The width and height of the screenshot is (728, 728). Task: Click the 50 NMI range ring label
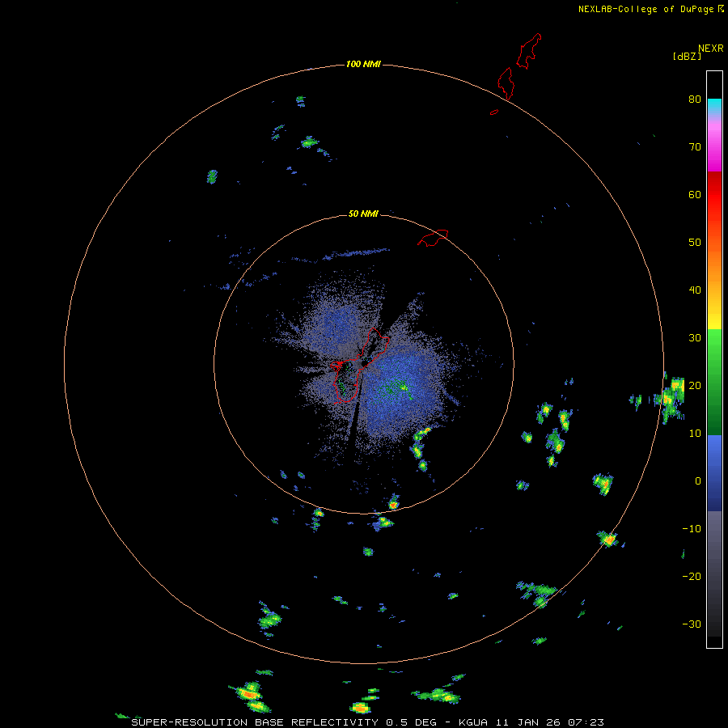click(x=363, y=214)
